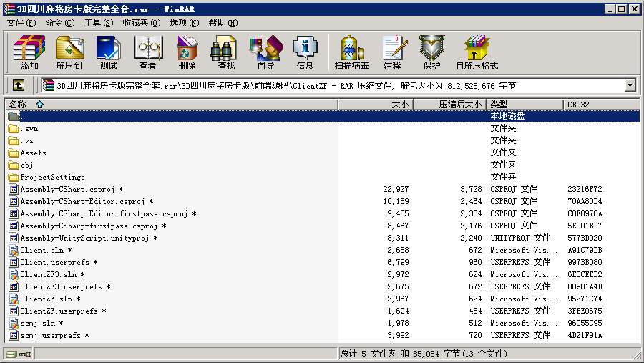The height and width of the screenshot is (363, 644).
Task: Click the Comment (注释) toolbar icon
Action: point(392,52)
